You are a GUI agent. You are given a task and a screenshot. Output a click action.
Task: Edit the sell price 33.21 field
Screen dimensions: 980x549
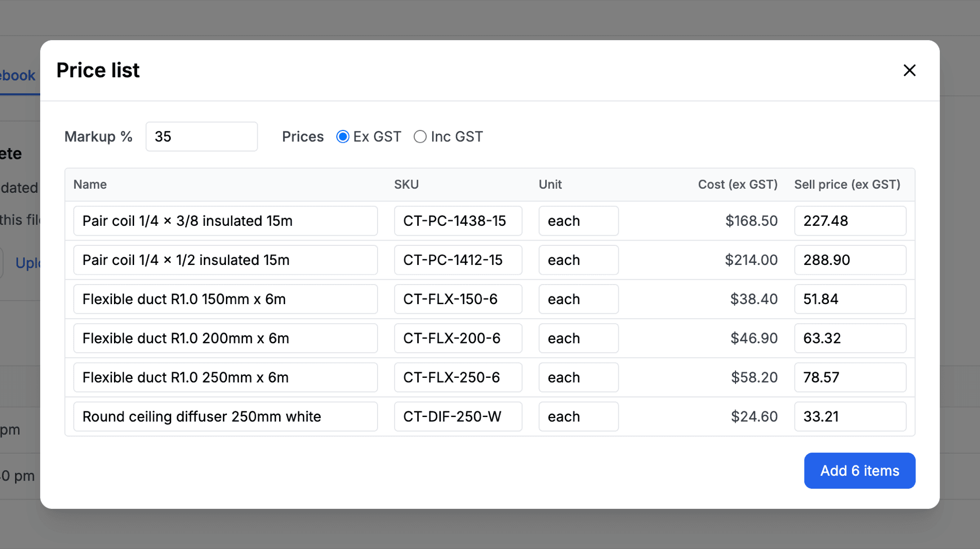[850, 417]
